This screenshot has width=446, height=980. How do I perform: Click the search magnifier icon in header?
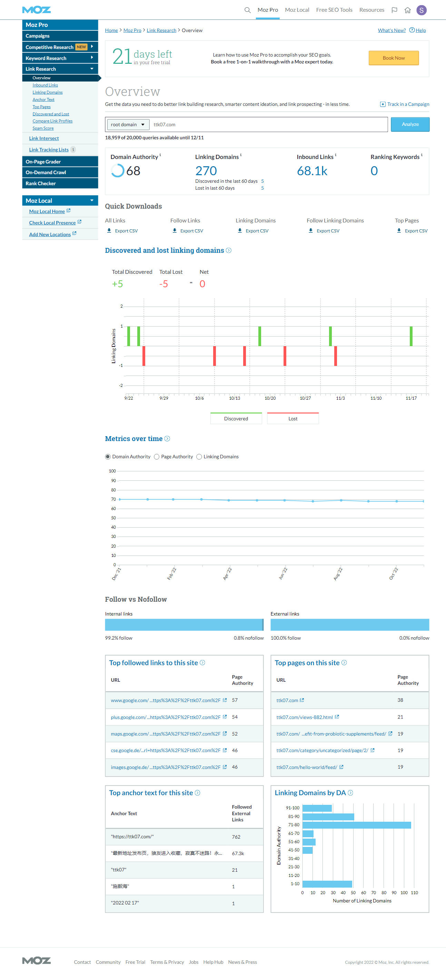tap(247, 10)
